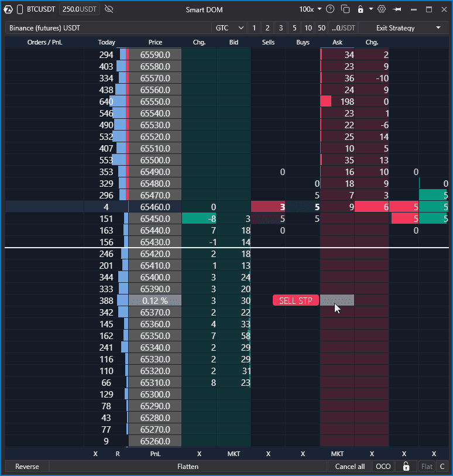453x476 pixels.
Task: Open the settings gear icon
Action: (x=382, y=9)
